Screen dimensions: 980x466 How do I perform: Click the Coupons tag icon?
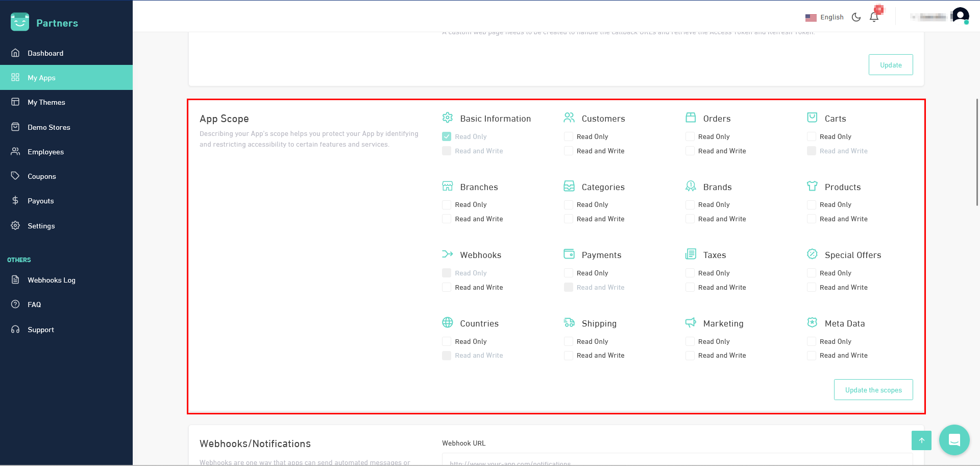click(15, 176)
